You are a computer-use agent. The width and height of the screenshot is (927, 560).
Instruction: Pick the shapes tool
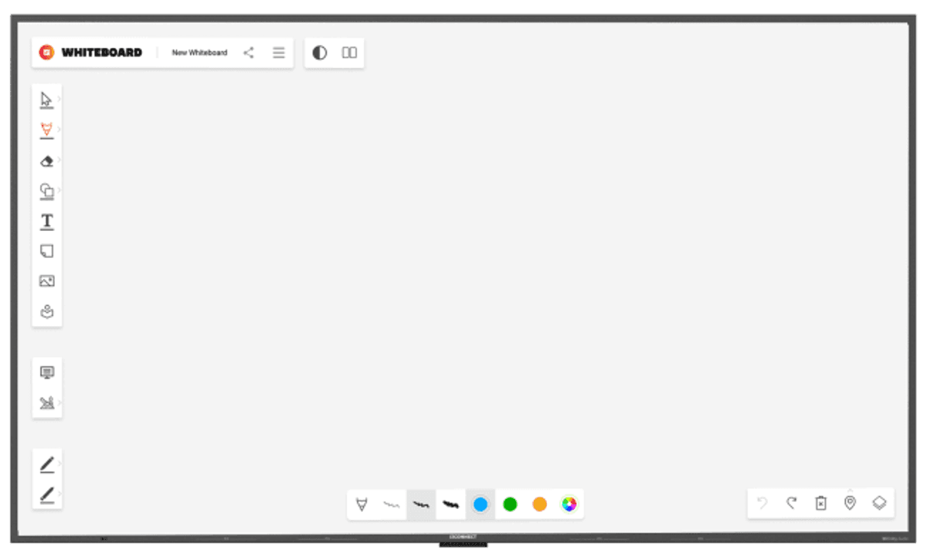pos(46,191)
